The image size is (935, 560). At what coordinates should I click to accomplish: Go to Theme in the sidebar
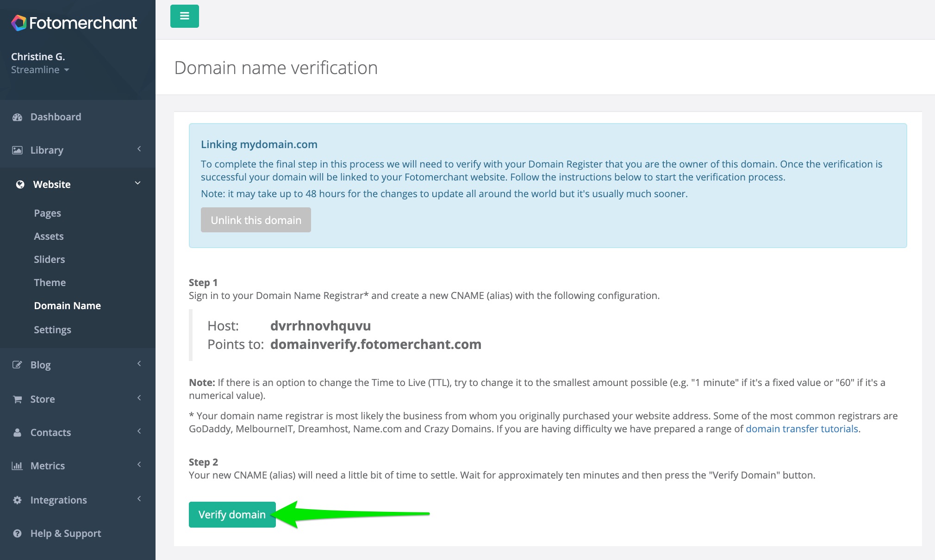coord(50,283)
